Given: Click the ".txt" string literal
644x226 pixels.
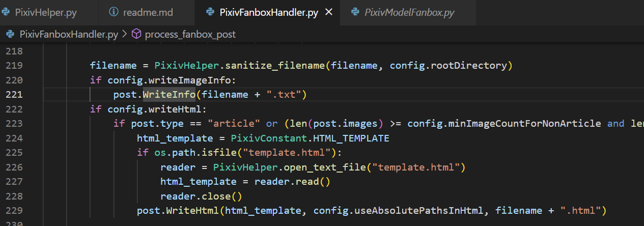Looking at the screenshot, I should point(284,95).
